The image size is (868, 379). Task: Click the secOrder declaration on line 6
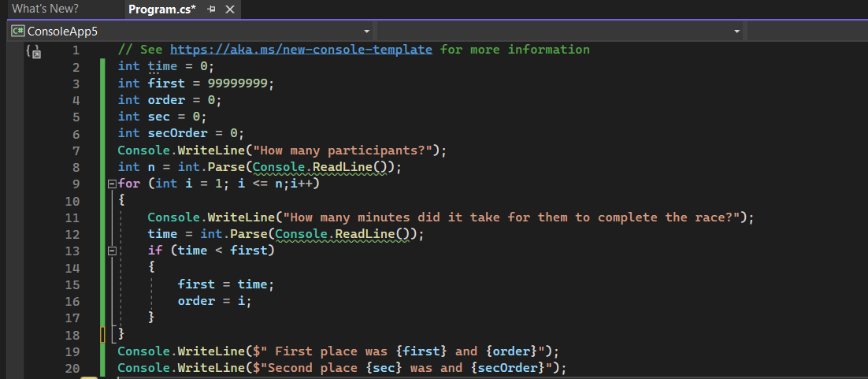coord(180,133)
